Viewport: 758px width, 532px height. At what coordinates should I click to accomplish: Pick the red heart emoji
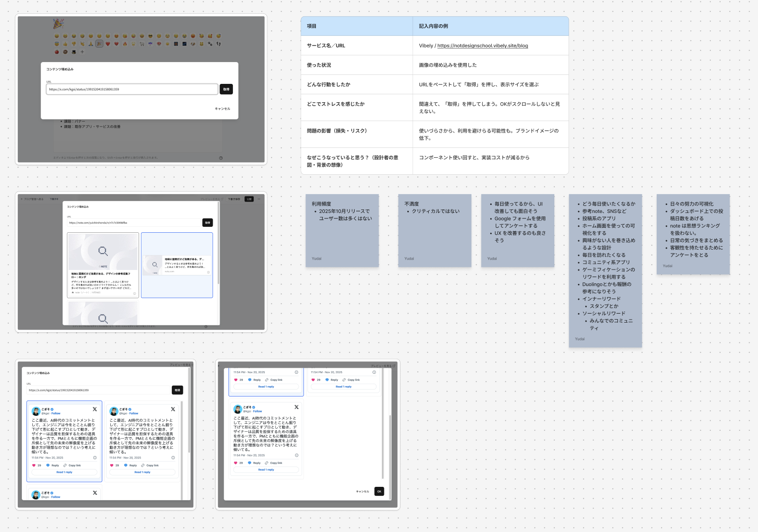point(108,44)
